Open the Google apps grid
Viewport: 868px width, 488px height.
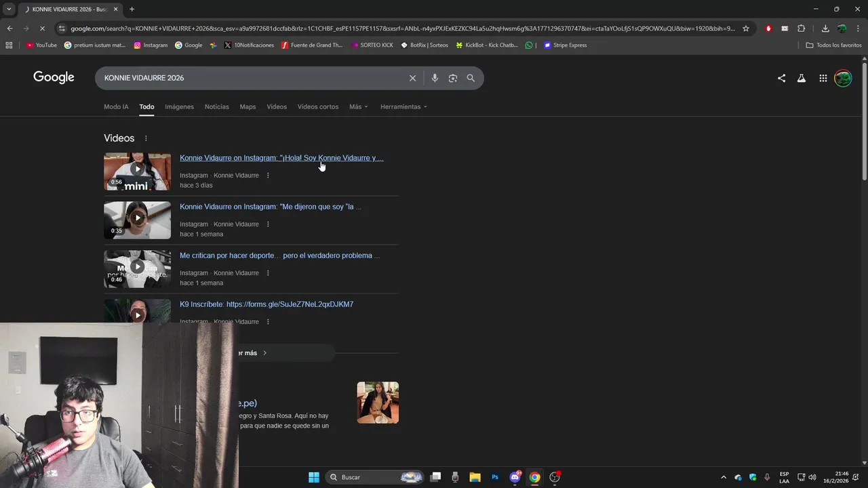823,78
